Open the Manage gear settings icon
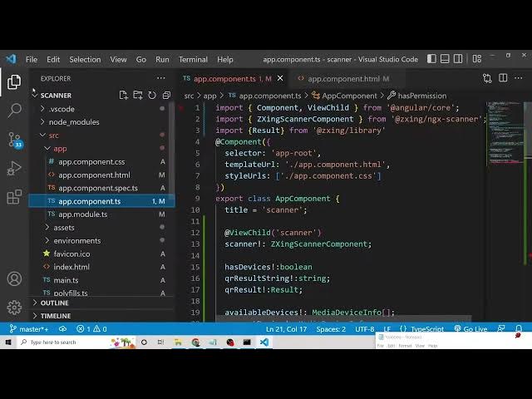This screenshot has height=399, width=532. point(14,308)
